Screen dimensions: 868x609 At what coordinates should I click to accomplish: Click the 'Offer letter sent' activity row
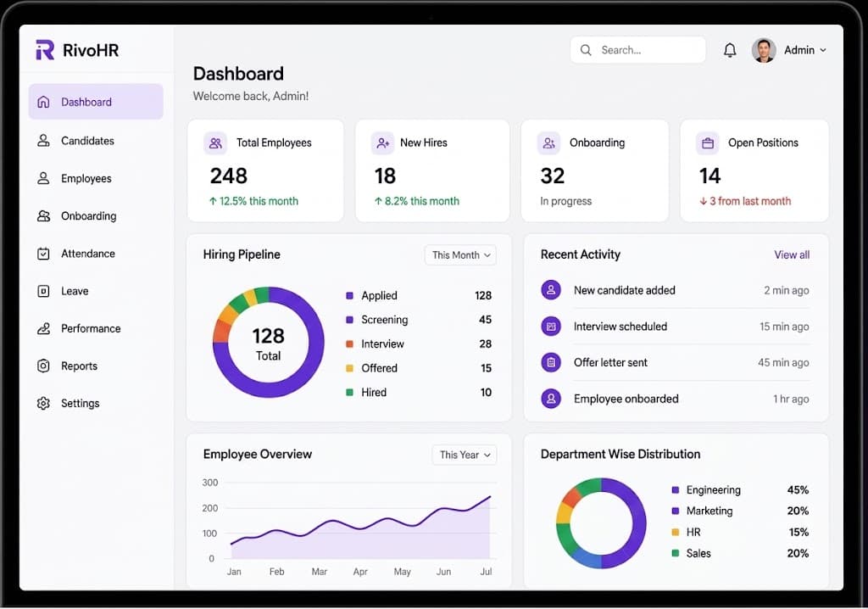click(675, 362)
